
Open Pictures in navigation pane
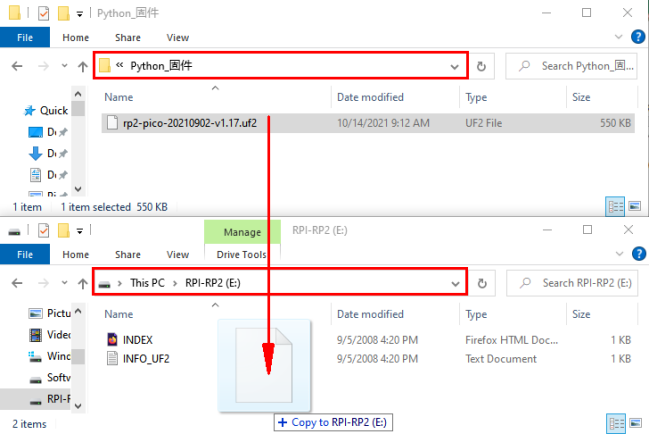coord(50,313)
